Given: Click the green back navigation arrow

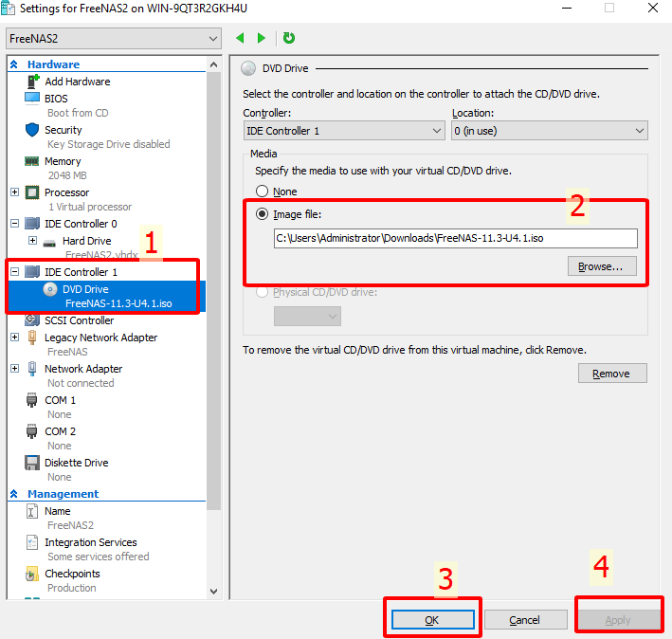Looking at the screenshot, I should pos(240,38).
